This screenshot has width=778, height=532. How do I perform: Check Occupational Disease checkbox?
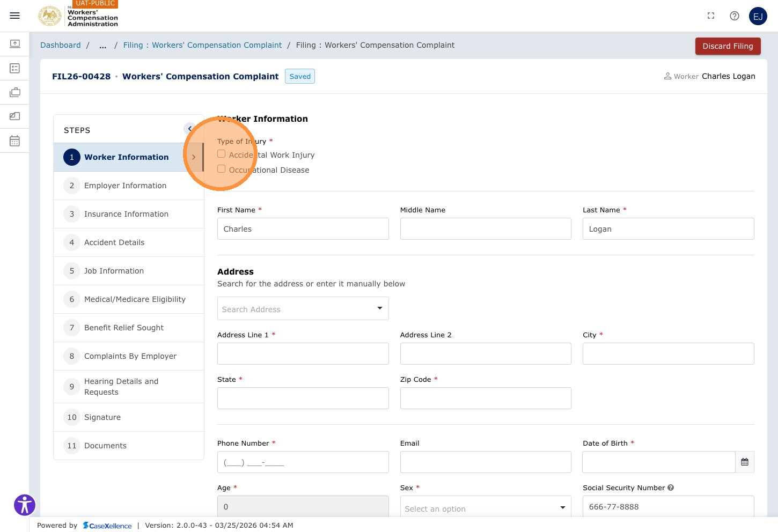[x=221, y=169]
